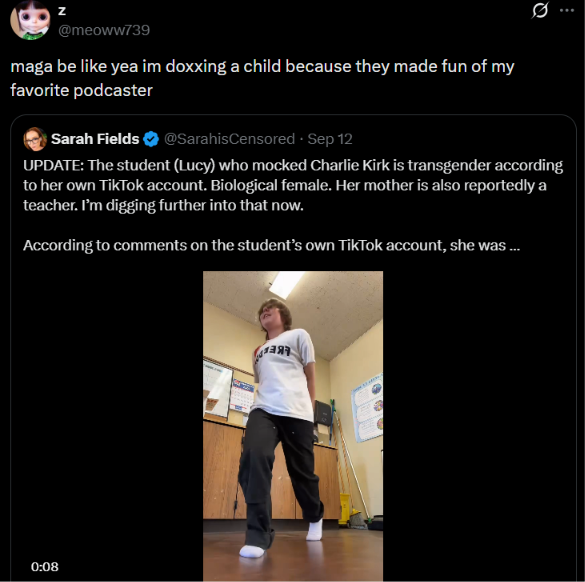This screenshot has width=585, height=582.
Task: Click the blue verified checkmark badge
Action: tap(151, 139)
